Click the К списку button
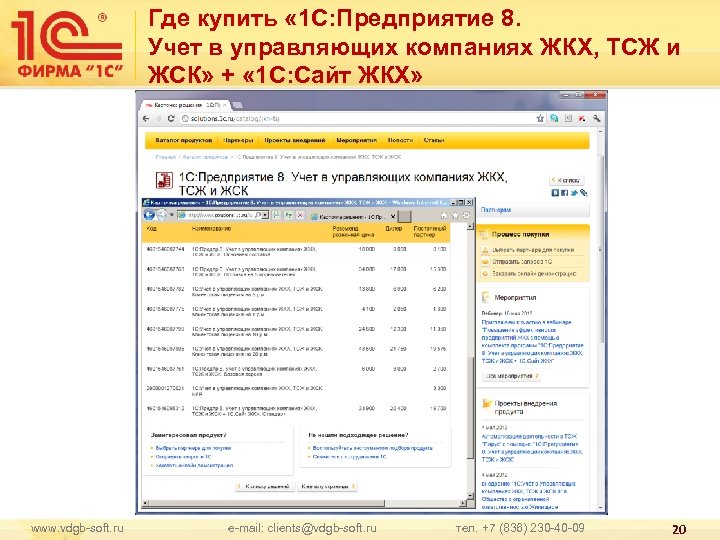The height and width of the screenshot is (540, 720). (x=567, y=180)
